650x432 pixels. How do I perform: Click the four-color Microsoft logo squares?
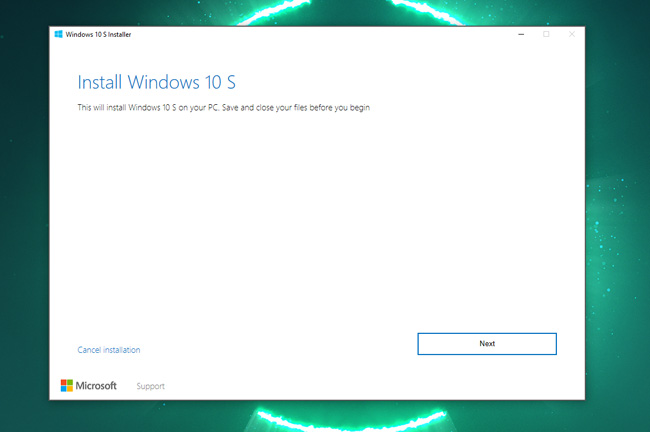click(67, 385)
